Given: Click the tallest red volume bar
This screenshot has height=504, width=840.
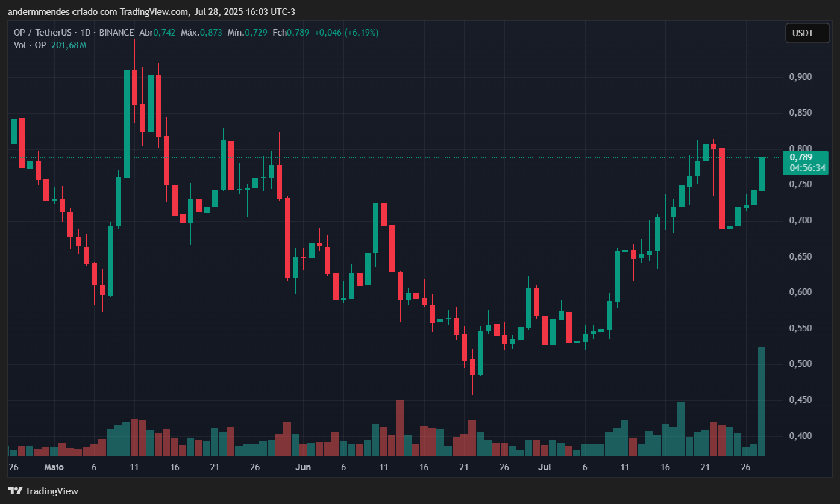Looking at the screenshot, I should pos(400,428).
